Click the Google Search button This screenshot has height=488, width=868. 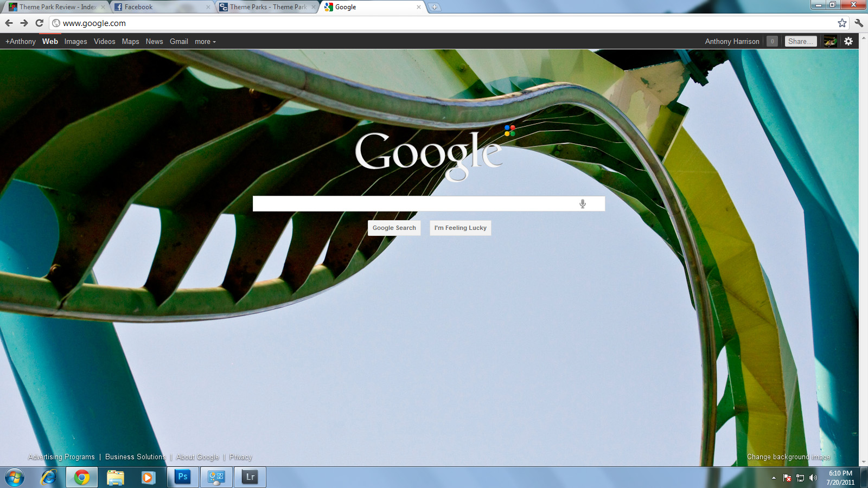pyautogui.click(x=394, y=228)
